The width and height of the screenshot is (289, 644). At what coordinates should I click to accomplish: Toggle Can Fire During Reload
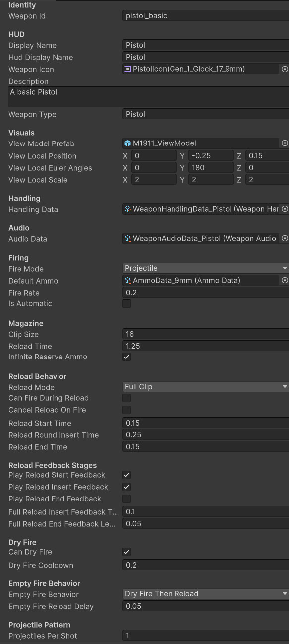tap(127, 398)
